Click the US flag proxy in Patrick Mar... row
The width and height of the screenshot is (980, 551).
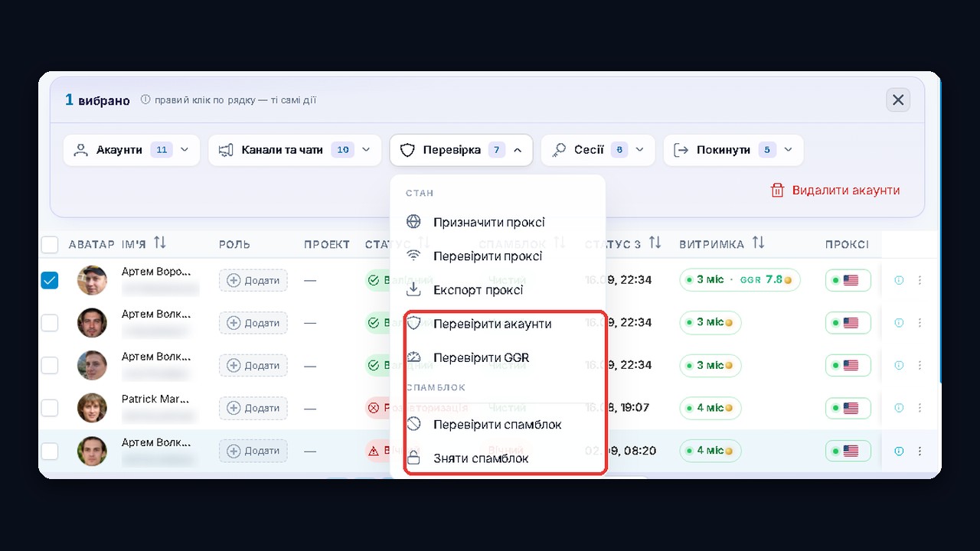(x=848, y=409)
